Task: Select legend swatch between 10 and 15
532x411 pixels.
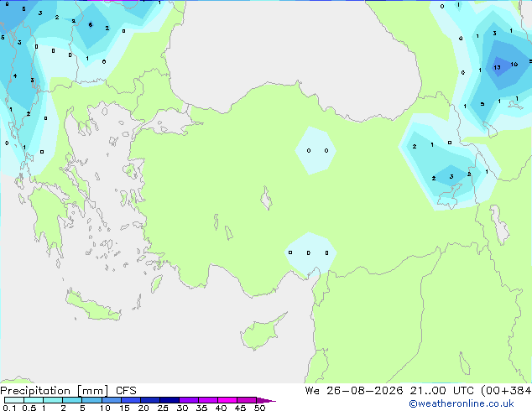Action: 112,400
